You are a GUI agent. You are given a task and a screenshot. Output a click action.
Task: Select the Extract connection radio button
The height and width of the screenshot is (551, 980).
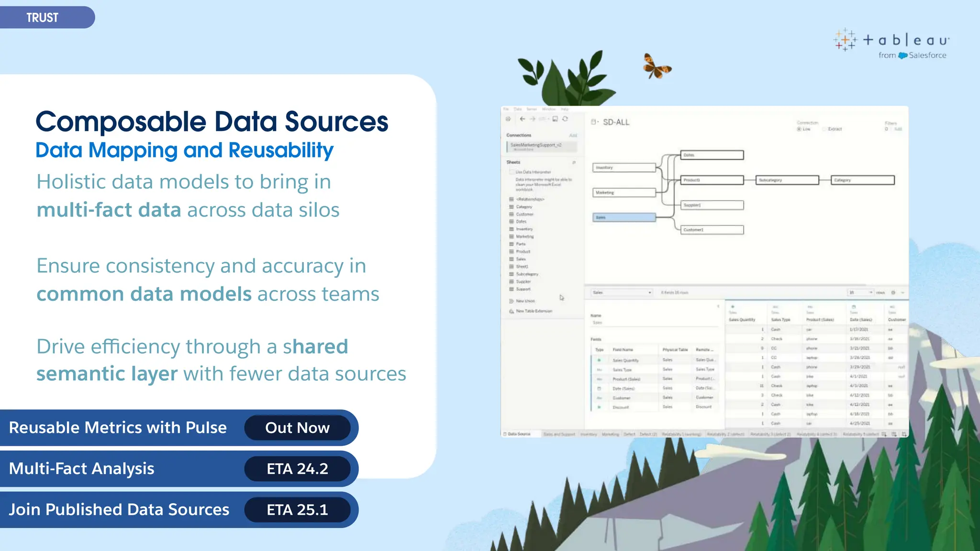(824, 129)
